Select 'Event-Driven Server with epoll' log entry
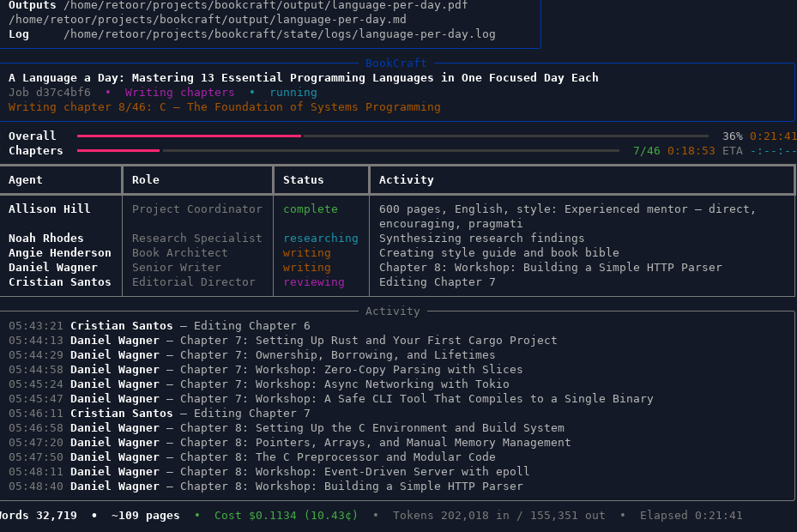797x532 pixels. [x=269, y=472]
